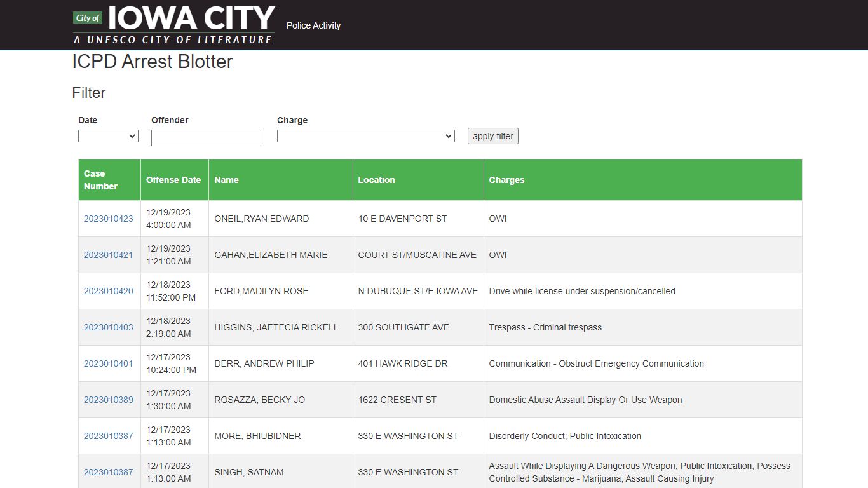Click offense date 12/17/2023 10:24:00 PM
This screenshot has height=488, width=868.
[x=171, y=363]
